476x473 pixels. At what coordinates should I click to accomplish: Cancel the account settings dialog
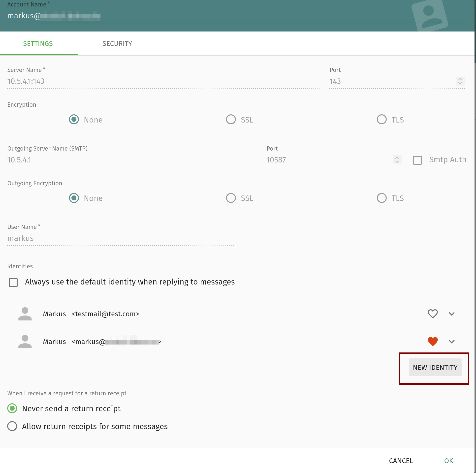[x=401, y=461]
